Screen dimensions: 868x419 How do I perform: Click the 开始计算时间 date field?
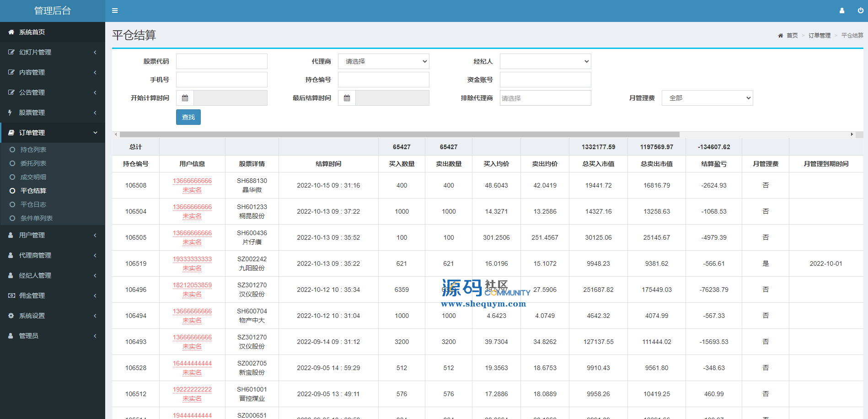click(x=230, y=98)
